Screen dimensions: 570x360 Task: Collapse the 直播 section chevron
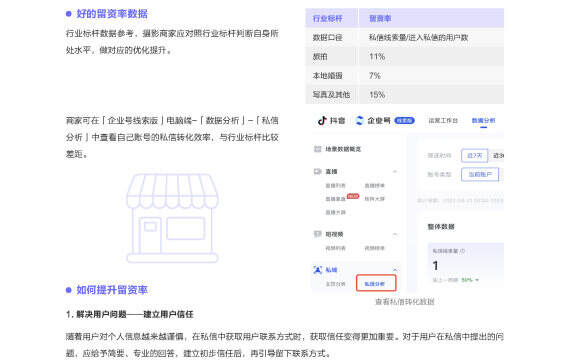pos(395,171)
